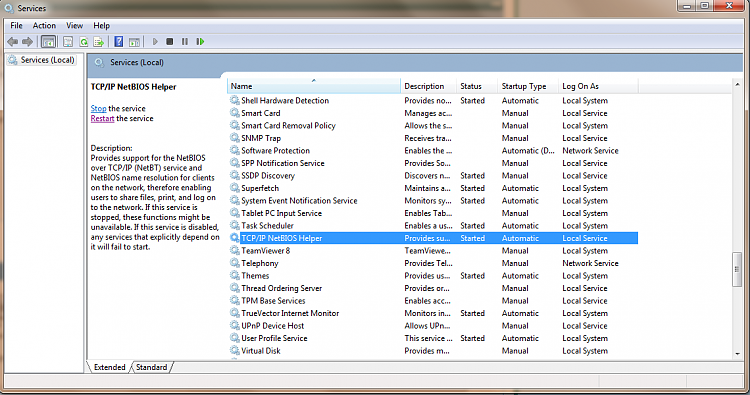Toggle the Show/Hide Action Pane icon
Screen dimensions: 750x395
134,42
